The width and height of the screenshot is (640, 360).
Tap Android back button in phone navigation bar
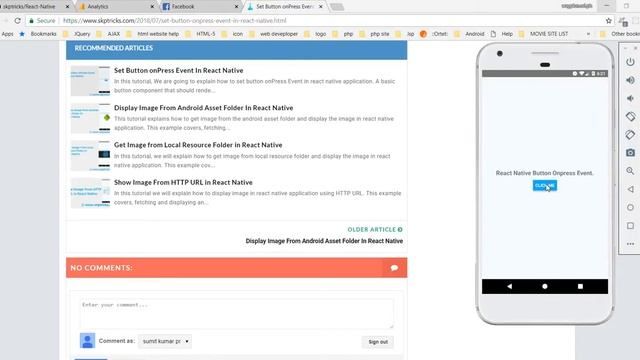click(x=509, y=287)
